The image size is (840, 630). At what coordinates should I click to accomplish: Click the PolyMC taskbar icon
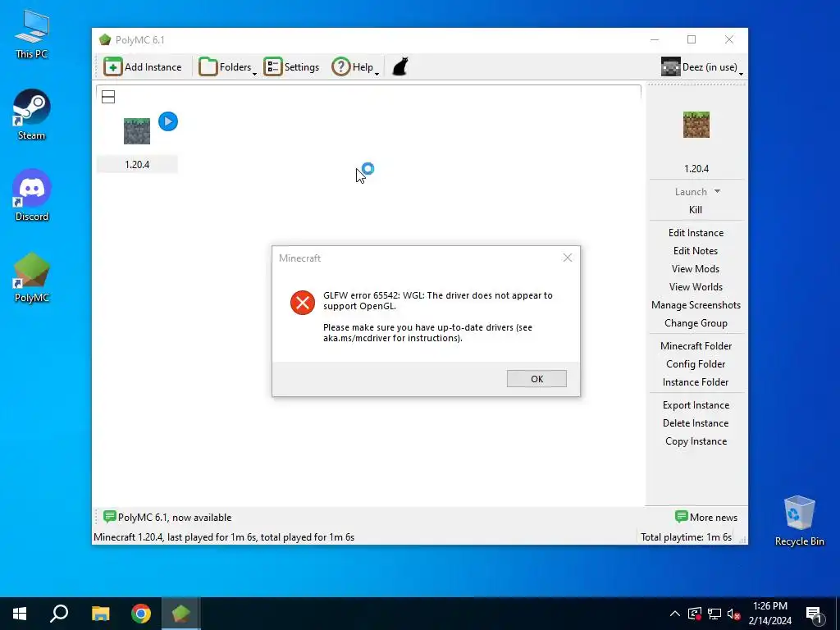181,614
